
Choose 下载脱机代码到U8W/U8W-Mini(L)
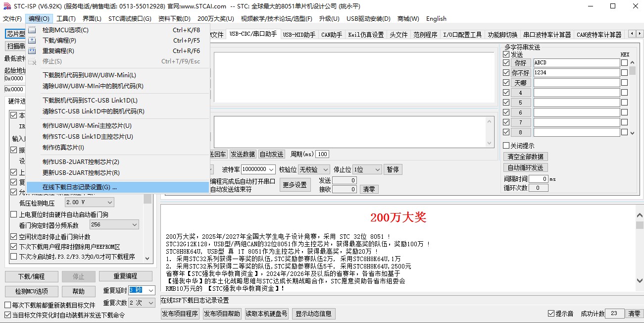pyautogui.click(x=118, y=75)
